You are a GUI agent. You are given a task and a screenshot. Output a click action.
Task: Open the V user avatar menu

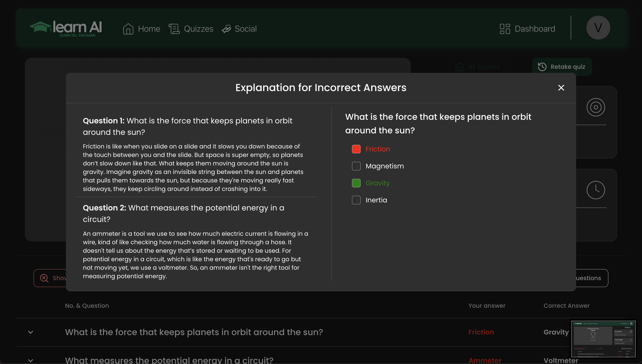(598, 28)
